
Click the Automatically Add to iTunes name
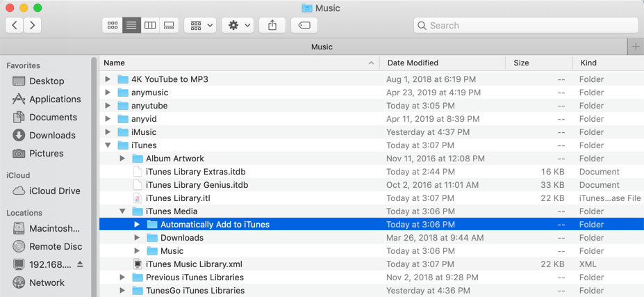tap(215, 225)
